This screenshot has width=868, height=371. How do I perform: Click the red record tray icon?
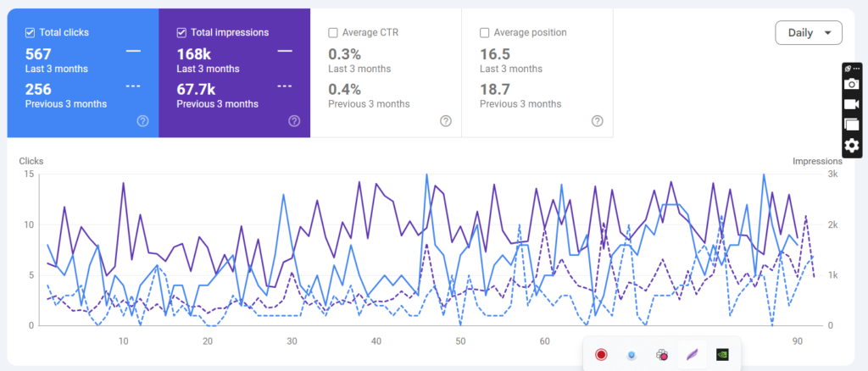[x=601, y=355]
